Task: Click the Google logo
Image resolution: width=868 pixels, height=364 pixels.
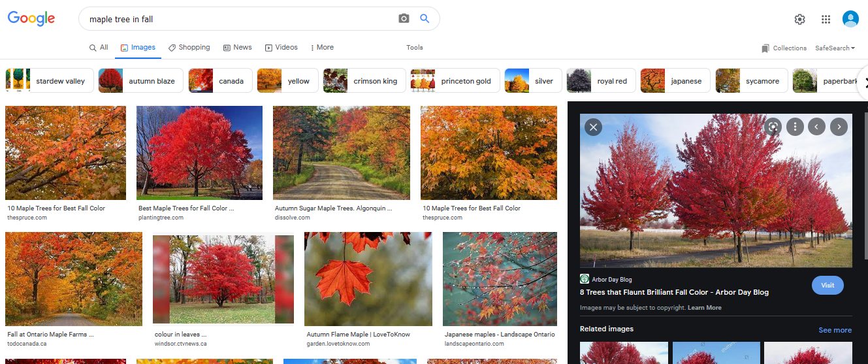Action: 31,18
